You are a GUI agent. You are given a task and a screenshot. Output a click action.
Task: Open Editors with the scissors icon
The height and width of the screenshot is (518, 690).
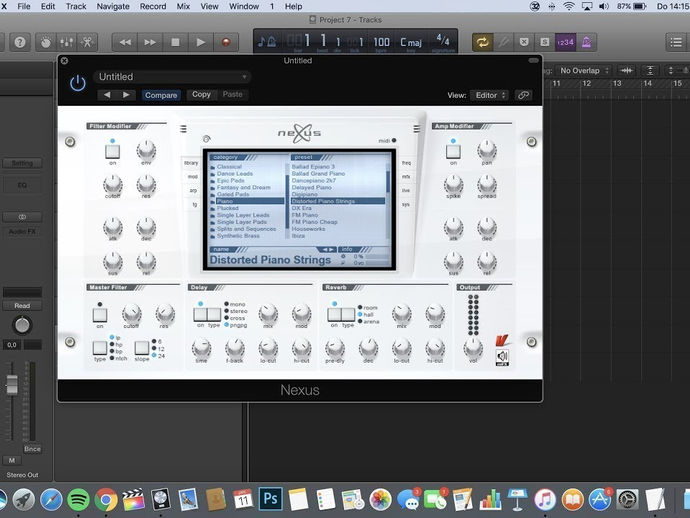[x=87, y=42]
